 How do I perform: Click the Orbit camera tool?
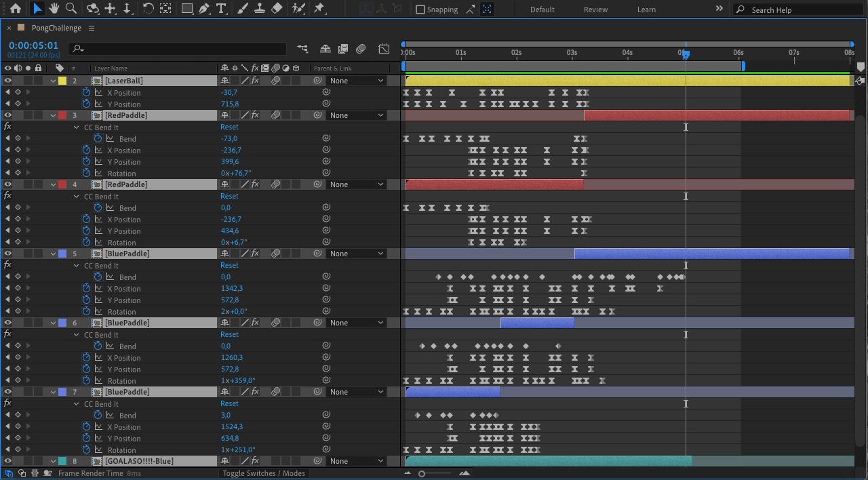pos(94,9)
